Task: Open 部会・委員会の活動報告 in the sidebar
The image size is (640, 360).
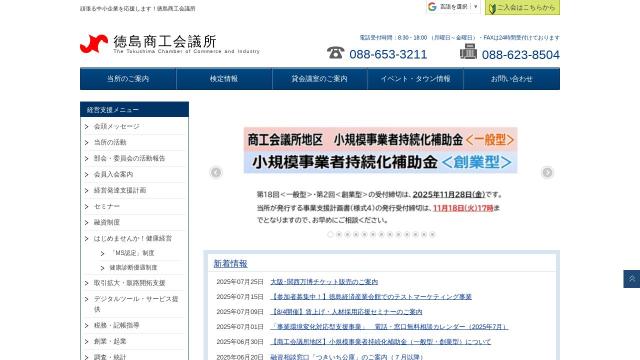Action: (129, 158)
